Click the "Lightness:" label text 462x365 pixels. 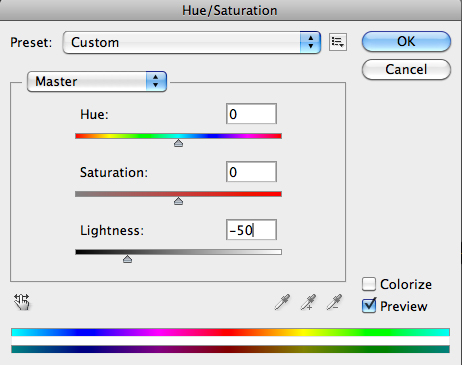pos(112,230)
